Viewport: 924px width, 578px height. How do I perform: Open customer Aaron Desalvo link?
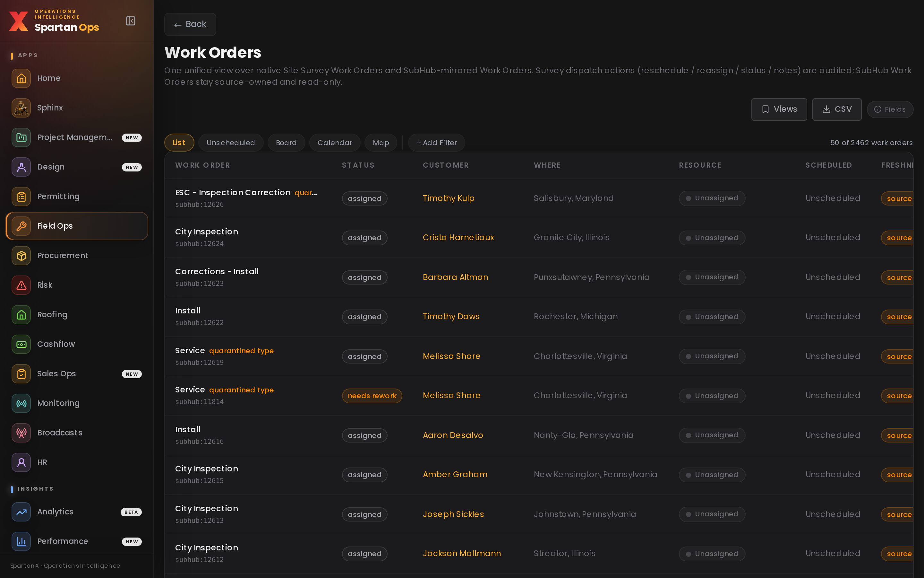click(x=453, y=435)
